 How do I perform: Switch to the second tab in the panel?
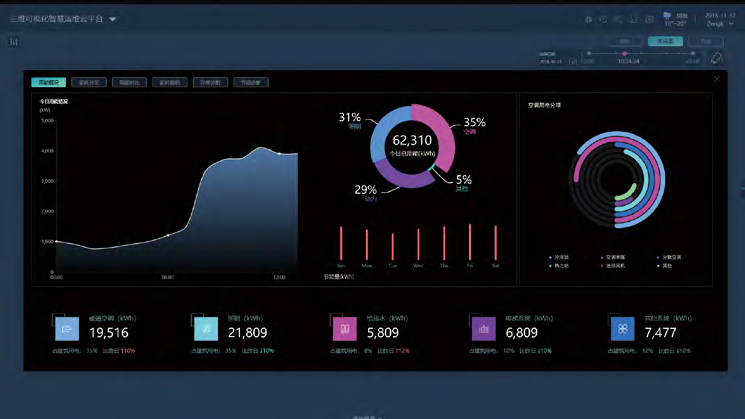(90, 82)
